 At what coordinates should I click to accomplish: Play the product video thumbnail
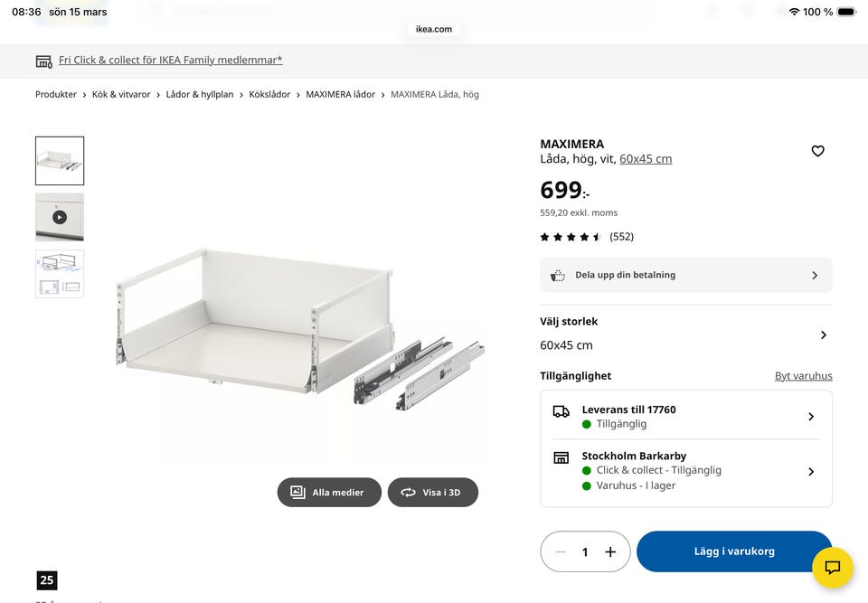[x=59, y=217]
